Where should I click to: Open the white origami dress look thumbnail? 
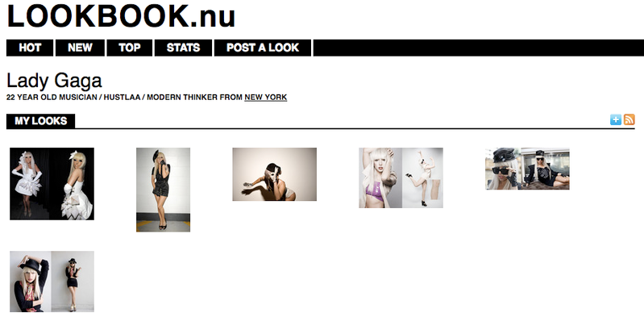pos(52,184)
